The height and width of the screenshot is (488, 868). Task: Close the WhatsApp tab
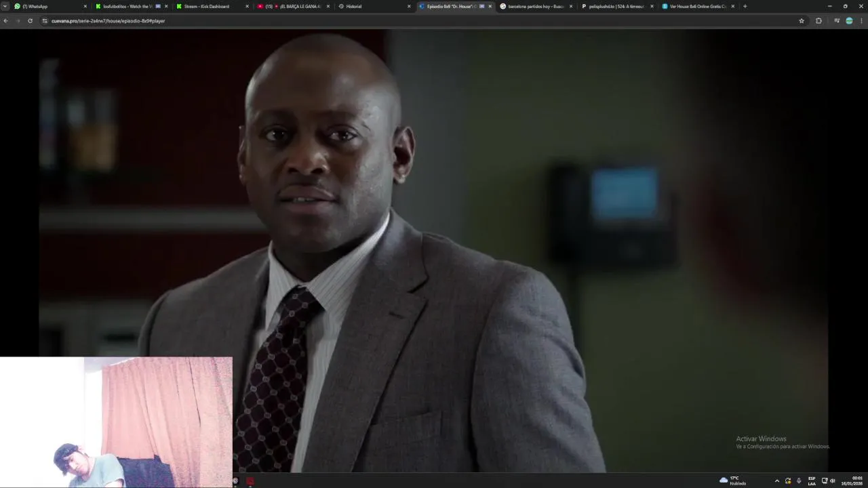coord(85,6)
